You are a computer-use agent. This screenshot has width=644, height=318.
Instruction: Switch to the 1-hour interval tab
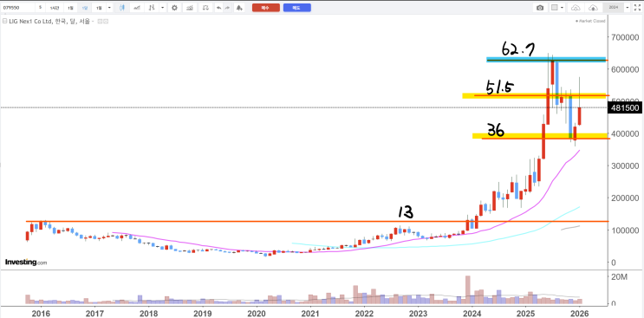click(55, 8)
